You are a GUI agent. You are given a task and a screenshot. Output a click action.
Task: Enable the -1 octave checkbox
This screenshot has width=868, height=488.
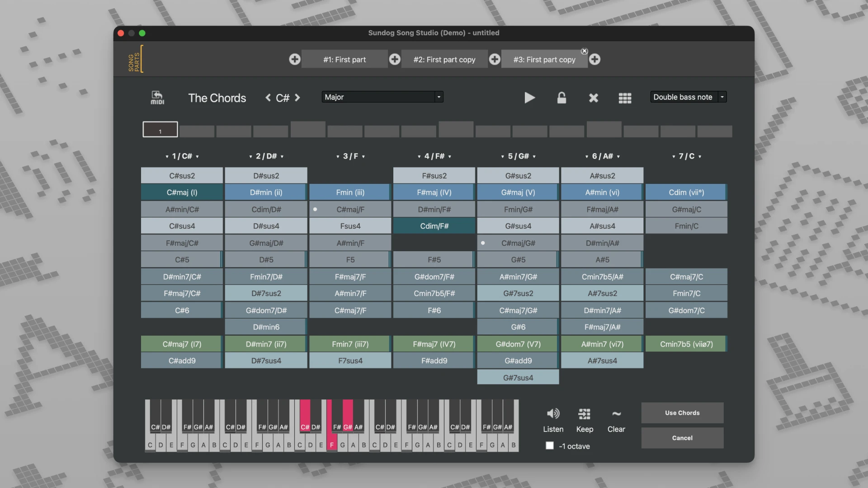(550, 446)
